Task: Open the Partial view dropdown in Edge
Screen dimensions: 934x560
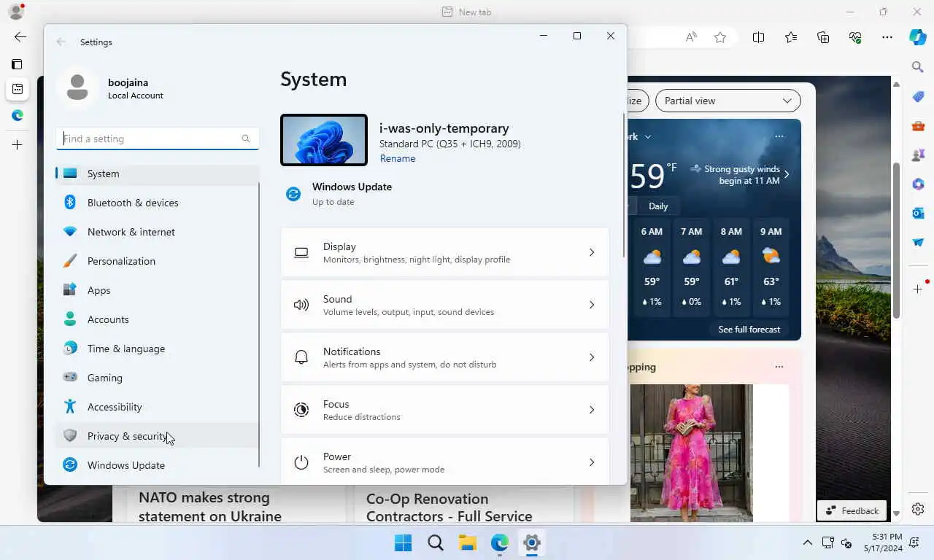Action: 727,101
